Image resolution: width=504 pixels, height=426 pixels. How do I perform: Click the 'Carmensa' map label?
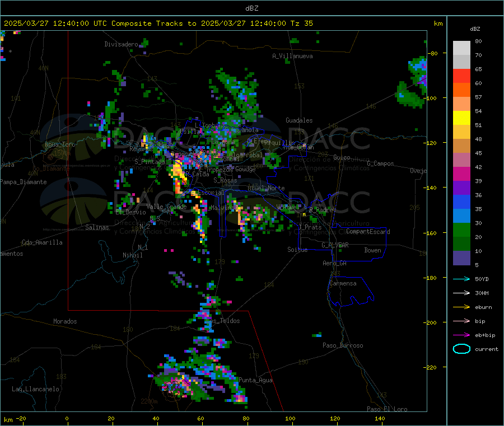pos(343,283)
